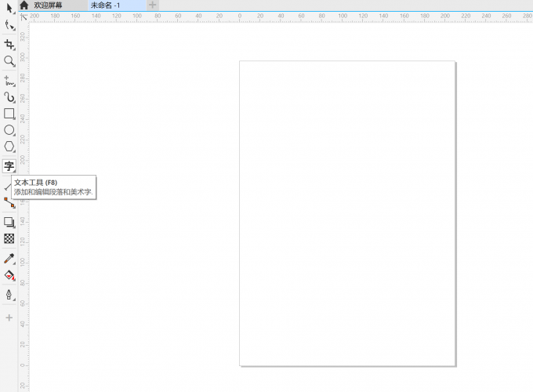Activate the Crop tool
This screenshot has height=392, width=533.
pos(9,45)
